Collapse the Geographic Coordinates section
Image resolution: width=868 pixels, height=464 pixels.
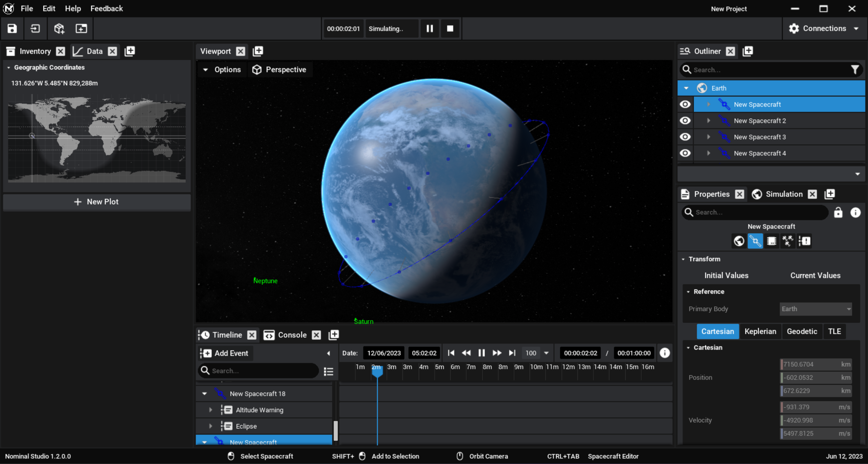click(x=8, y=67)
